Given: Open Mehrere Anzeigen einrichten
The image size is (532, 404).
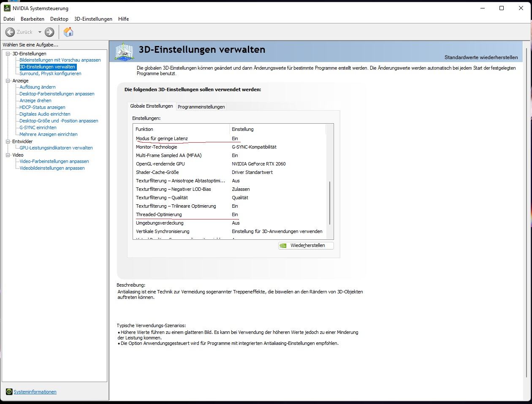Looking at the screenshot, I should pos(49,134).
